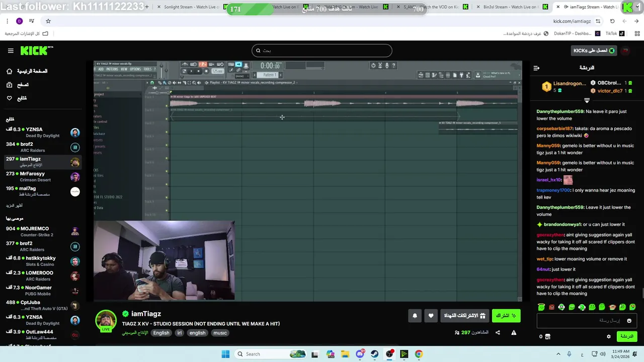644x362 pixels.
Task: Open OutLaw444 channel in sidebar
Action: pos(43,334)
